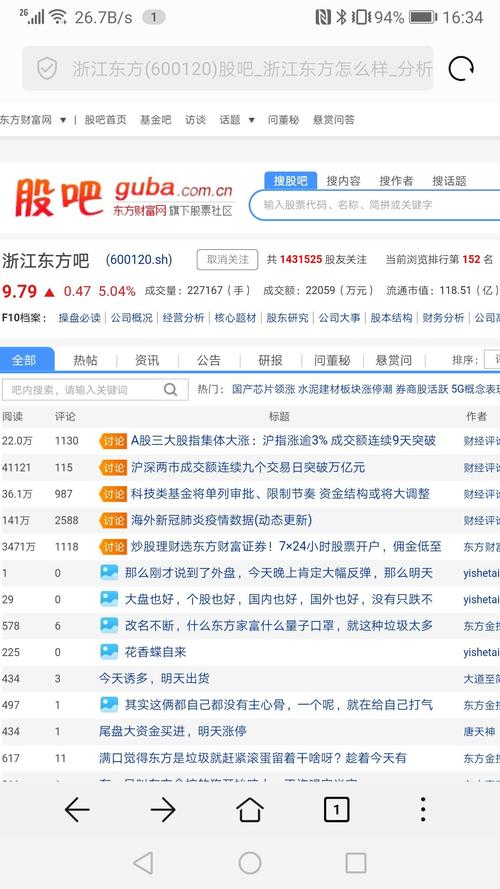Select the 全部 tab
The width and height of the screenshot is (500, 889).
26,360
